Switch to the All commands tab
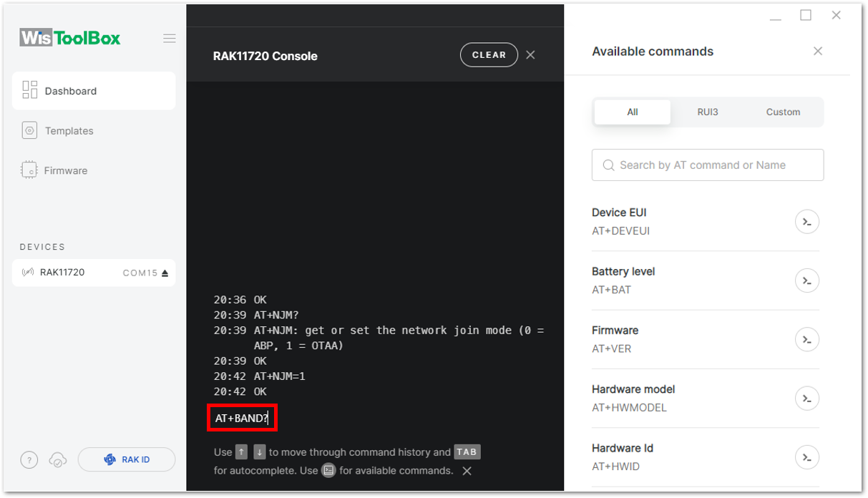 633,112
